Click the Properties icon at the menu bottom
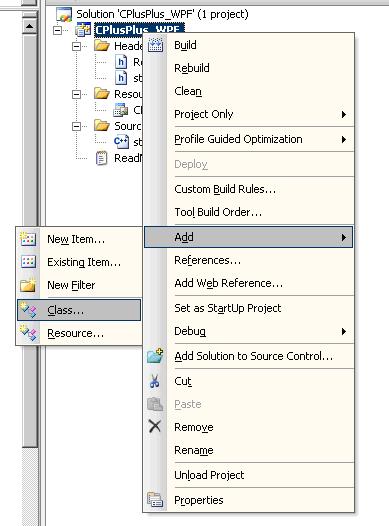This screenshot has width=389, height=526. tap(155, 500)
